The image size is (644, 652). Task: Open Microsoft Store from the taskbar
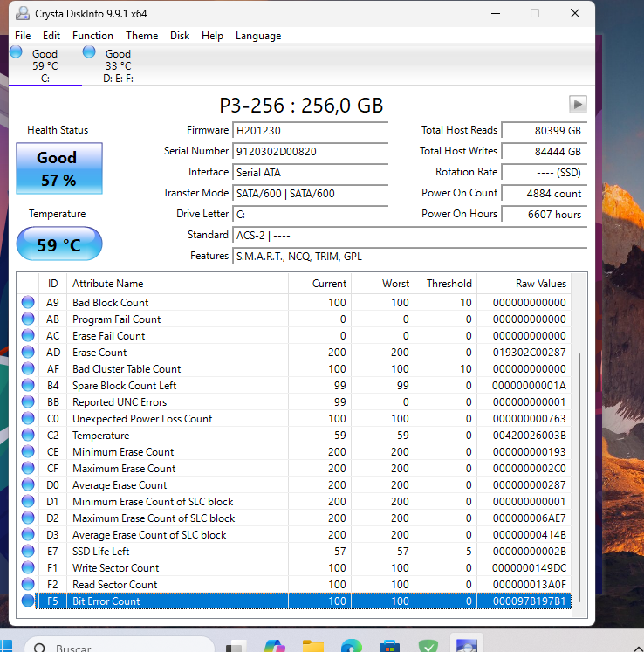click(x=389, y=646)
